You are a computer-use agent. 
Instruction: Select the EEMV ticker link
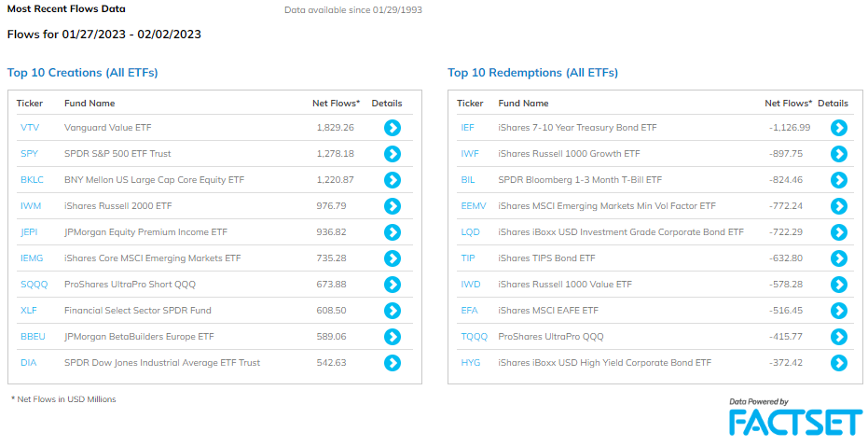(474, 205)
